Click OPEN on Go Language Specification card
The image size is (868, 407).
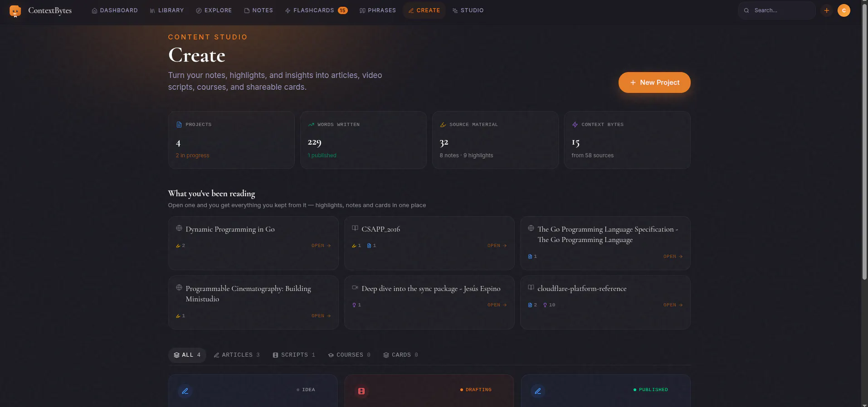click(673, 257)
